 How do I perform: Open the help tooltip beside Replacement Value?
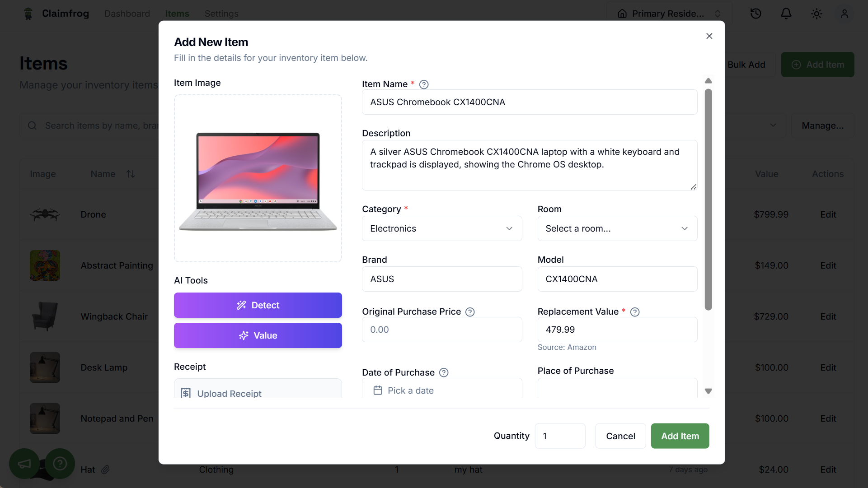[635, 312]
